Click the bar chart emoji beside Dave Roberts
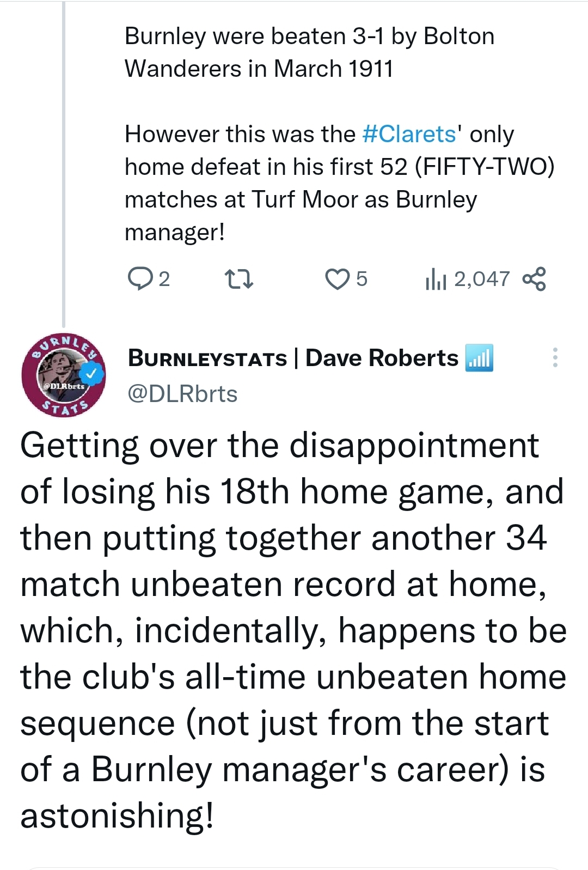This screenshot has height=870, width=588. (480, 358)
